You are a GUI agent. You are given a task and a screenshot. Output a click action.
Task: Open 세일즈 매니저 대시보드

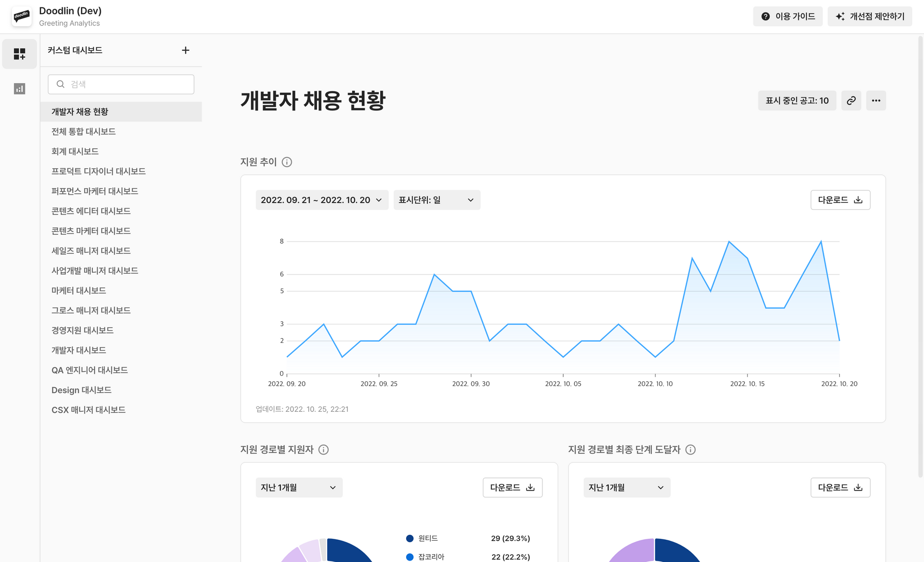coord(121,251)
